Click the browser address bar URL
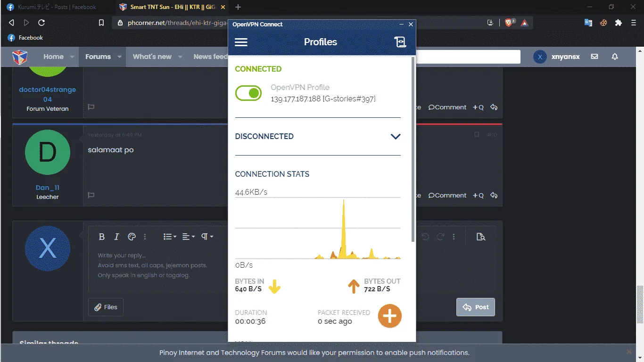Screen dimensions: 644x362 point(177,23)
